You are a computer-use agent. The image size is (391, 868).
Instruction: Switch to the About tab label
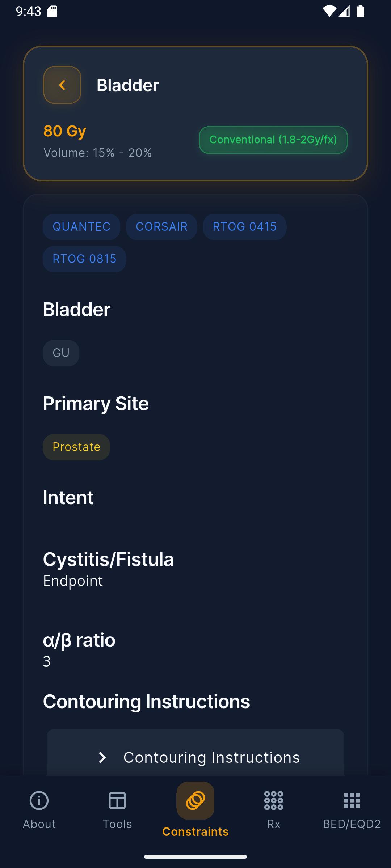point(39,824)
